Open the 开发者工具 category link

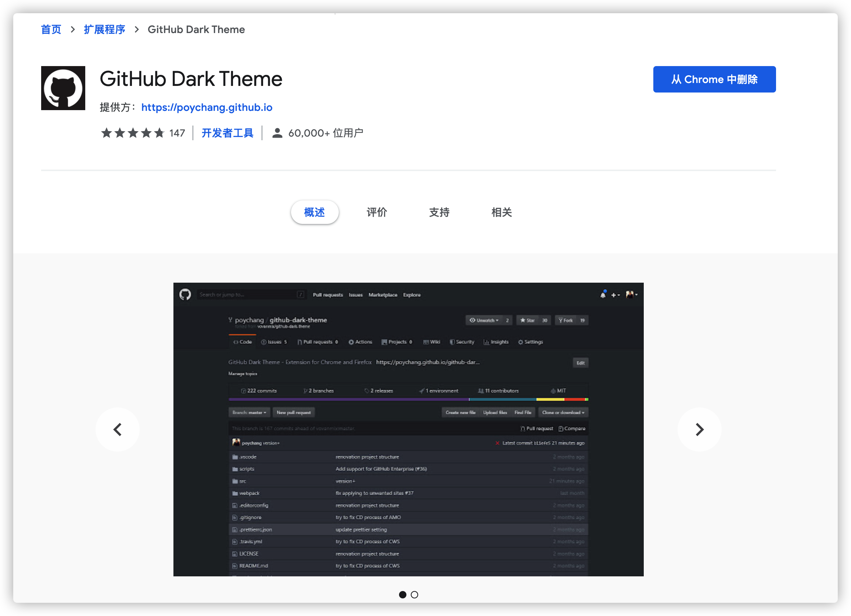click(227, 133)
